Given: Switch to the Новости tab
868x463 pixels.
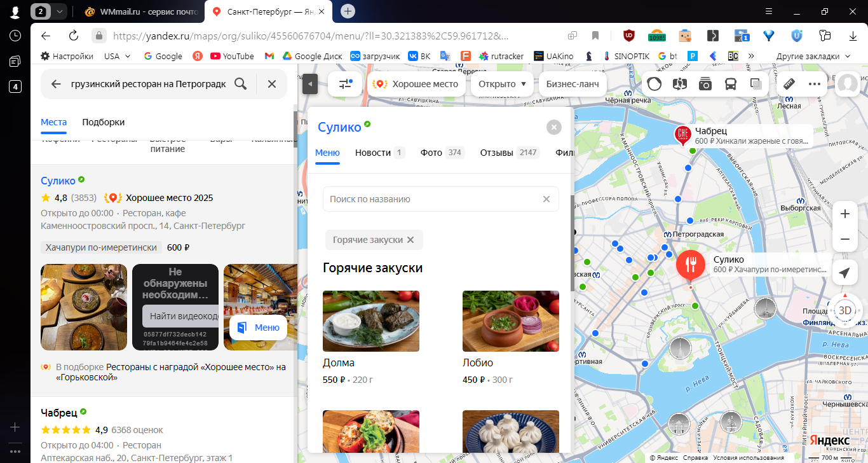Looking at the screenshot, I should coord(379,153).
